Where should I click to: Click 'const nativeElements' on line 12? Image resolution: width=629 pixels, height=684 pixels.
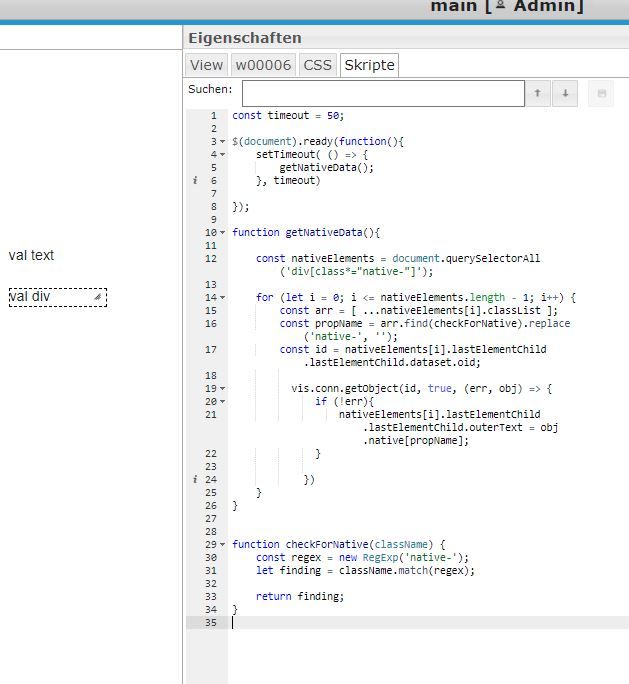[x=315, y=258]
